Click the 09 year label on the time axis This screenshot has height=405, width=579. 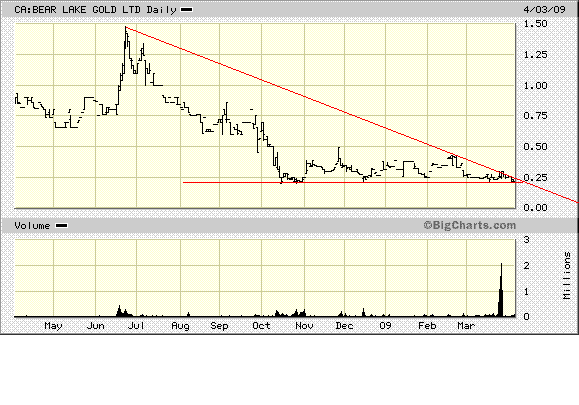(x=385, y=326)
